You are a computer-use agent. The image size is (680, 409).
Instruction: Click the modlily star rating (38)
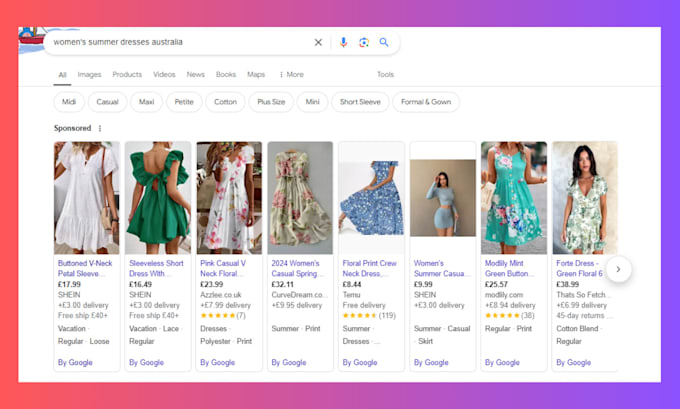tap(510, 316)
